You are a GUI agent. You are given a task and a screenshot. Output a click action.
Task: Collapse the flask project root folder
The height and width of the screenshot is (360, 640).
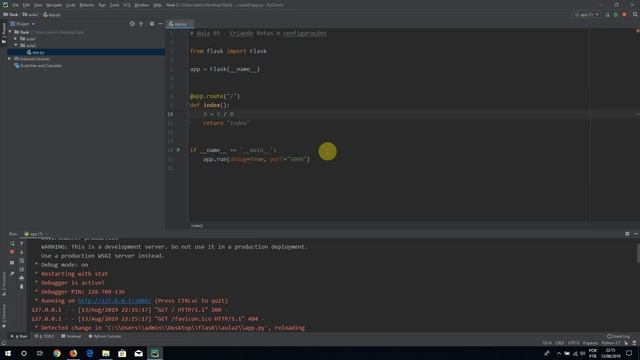[10, 32]
